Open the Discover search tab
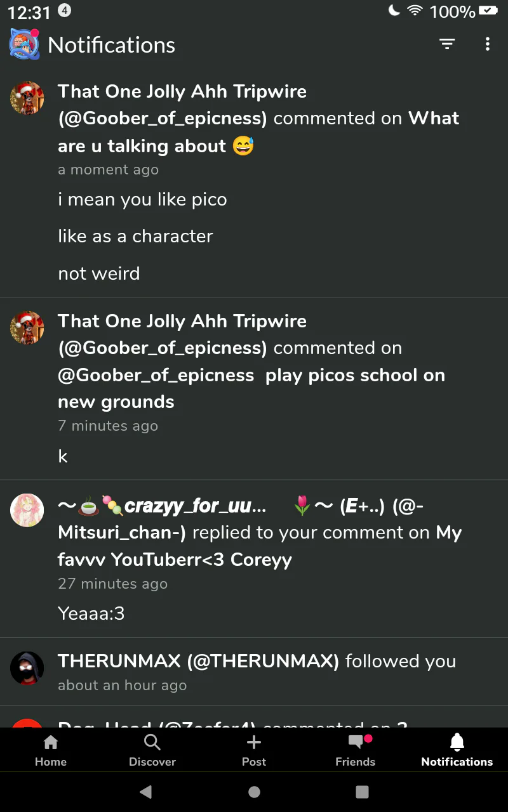This screenshot has height=812, width=508. click(152, 750)
